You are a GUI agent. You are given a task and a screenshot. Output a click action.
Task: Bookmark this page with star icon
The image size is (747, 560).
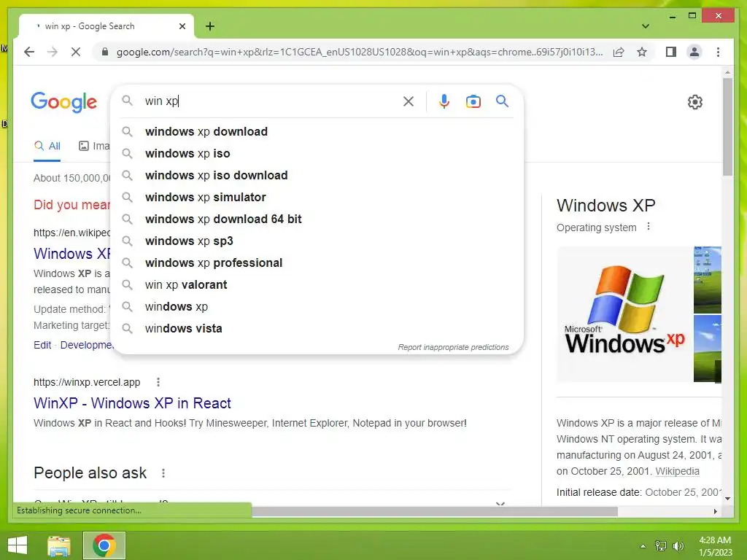(x=642, y=52)
